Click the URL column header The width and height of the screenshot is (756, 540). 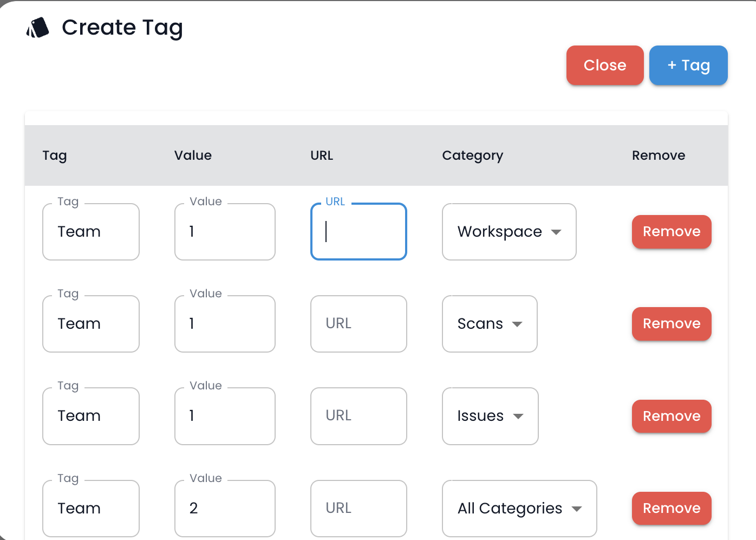click(x=322, y=155)
